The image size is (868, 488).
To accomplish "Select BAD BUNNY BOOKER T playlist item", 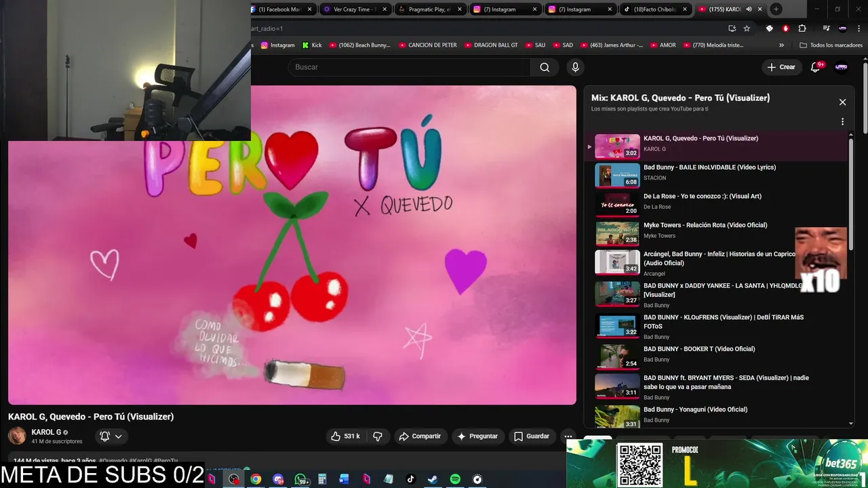I will [x=716, y=357].
